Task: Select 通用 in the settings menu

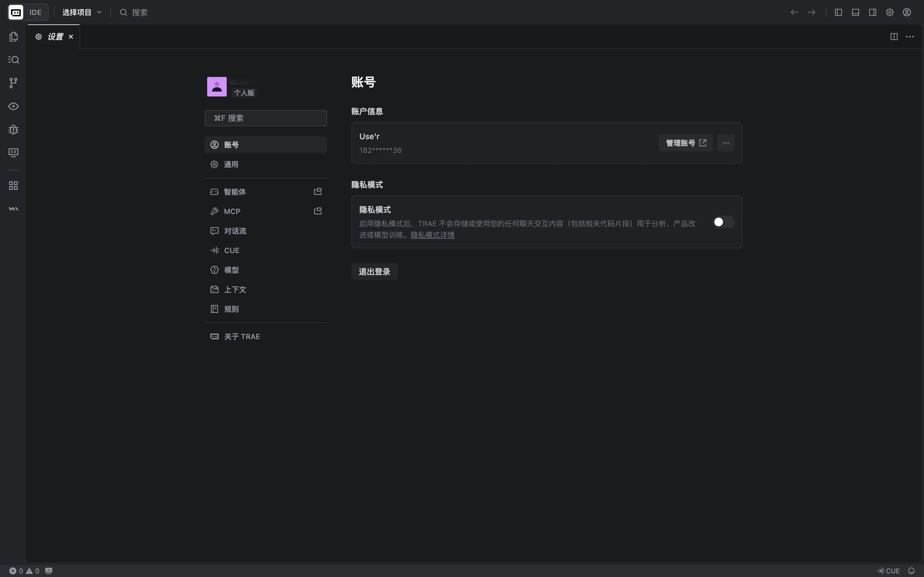Action: (231, 165)
